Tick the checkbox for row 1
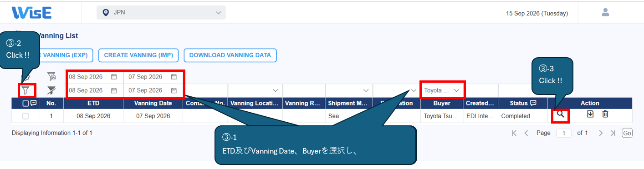This screenshot has width=644, height=169. pyautogui.click(x=26, y=116)
